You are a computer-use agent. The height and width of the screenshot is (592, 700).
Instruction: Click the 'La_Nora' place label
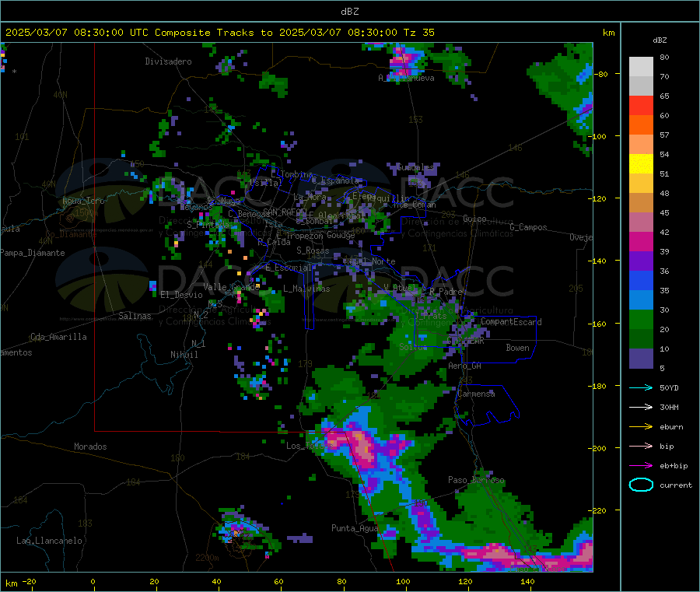click(310, 198)
